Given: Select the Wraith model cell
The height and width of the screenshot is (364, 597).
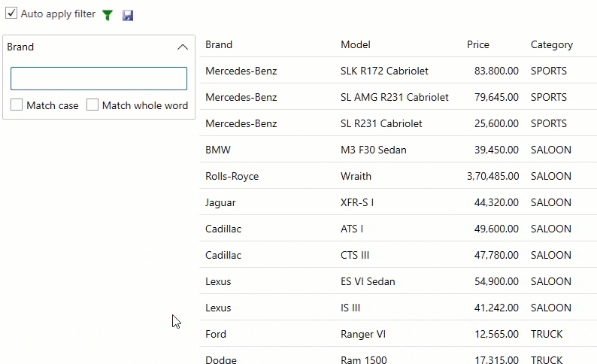Looking at the screenshot, I should (356, 176).
